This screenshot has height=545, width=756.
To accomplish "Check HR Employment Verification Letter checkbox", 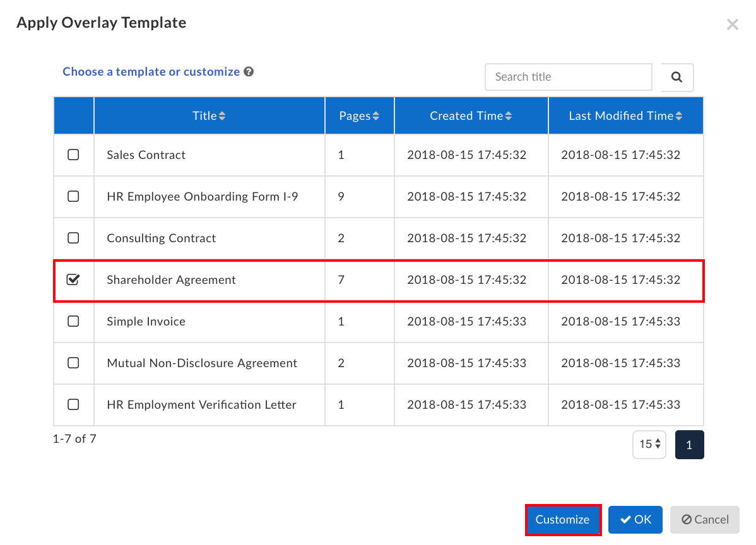I will [73, 405].
